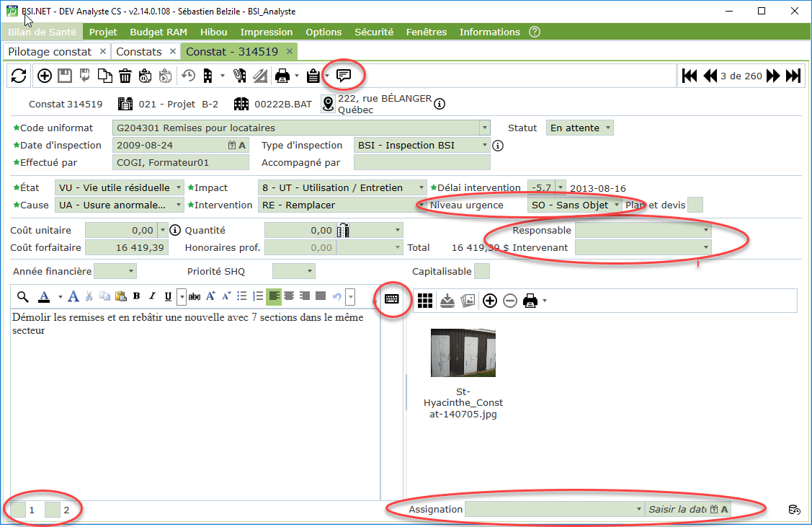Add a new constat with the plus icon
The height and width of the screenshot is (527, 812).
tap(45, 76)
